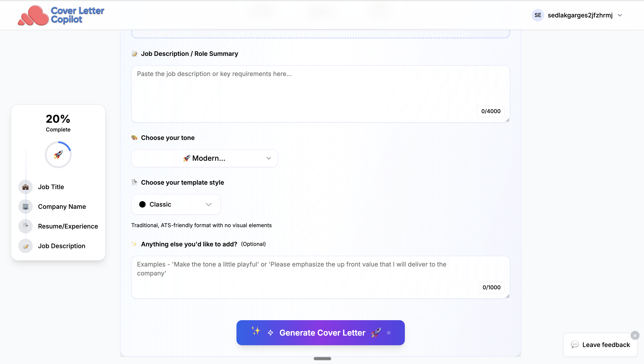The width and height of the screenshot is (644, 364).
Task: Open the Modern tone dropdown
Action: tap(204, 158)
